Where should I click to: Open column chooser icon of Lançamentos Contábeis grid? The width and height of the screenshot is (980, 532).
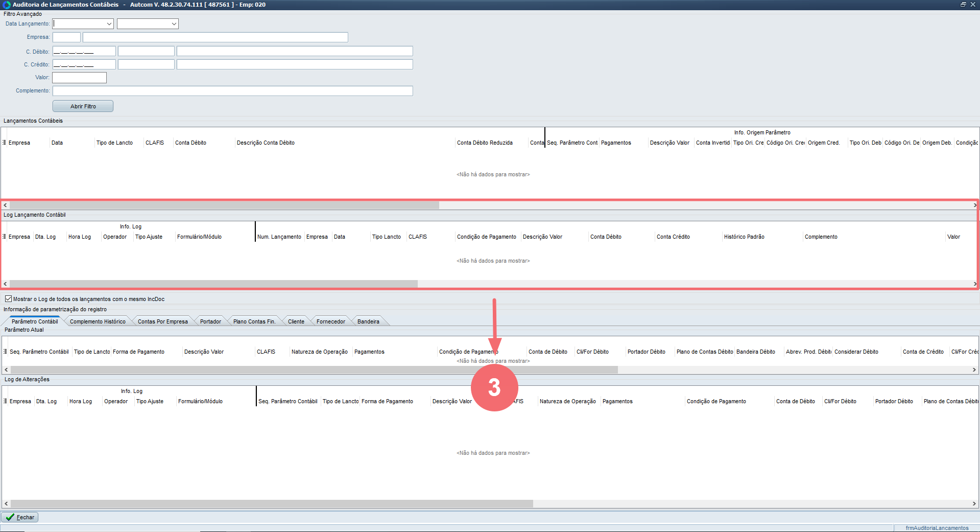5,143
